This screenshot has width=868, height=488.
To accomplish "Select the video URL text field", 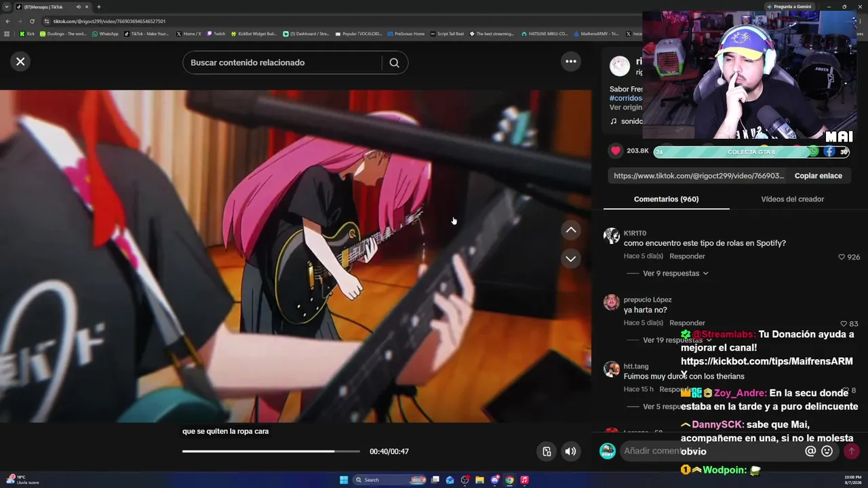I will (x=698, y=176).
